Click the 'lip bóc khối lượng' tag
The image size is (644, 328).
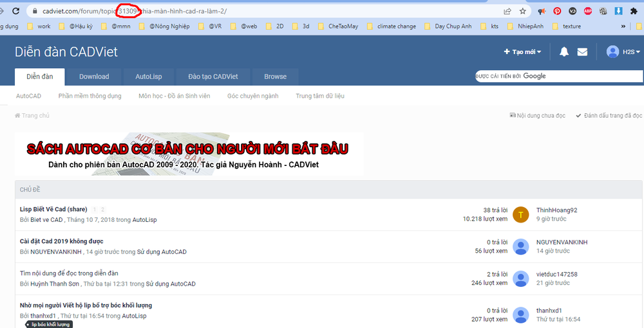pyautogui.click(x=50, y=324)
